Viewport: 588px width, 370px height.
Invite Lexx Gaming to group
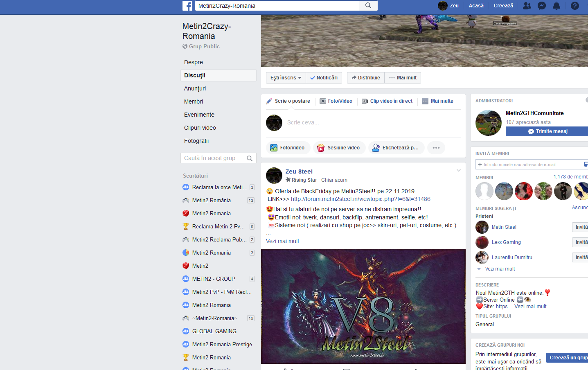tap(580, 242)
